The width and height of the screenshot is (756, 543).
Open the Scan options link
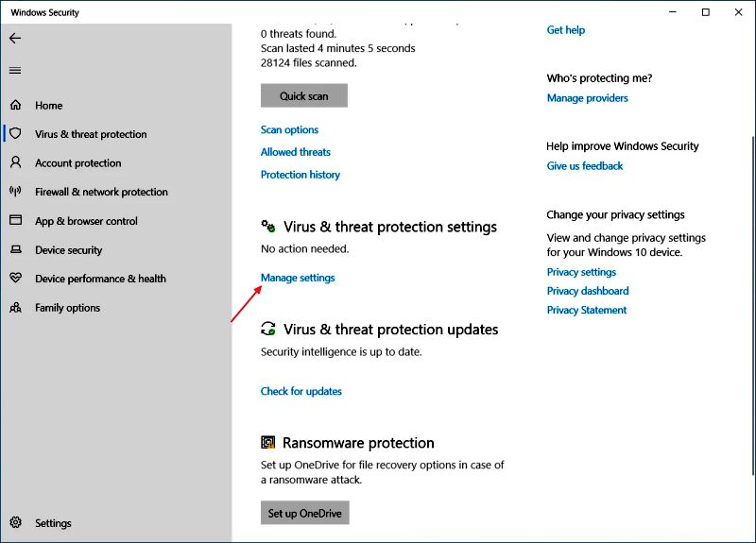pyautogui.click(x=289, y=129)
